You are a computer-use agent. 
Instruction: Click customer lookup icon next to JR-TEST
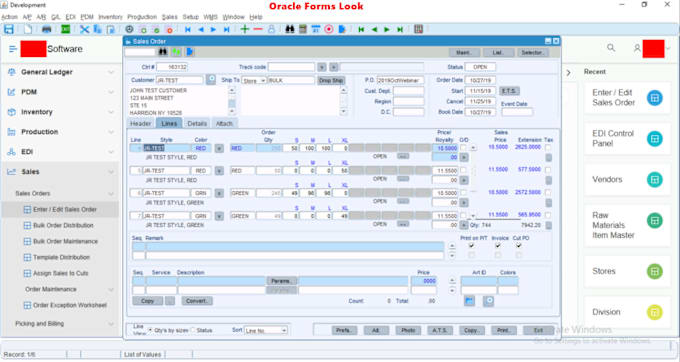[x=211, y=80]
